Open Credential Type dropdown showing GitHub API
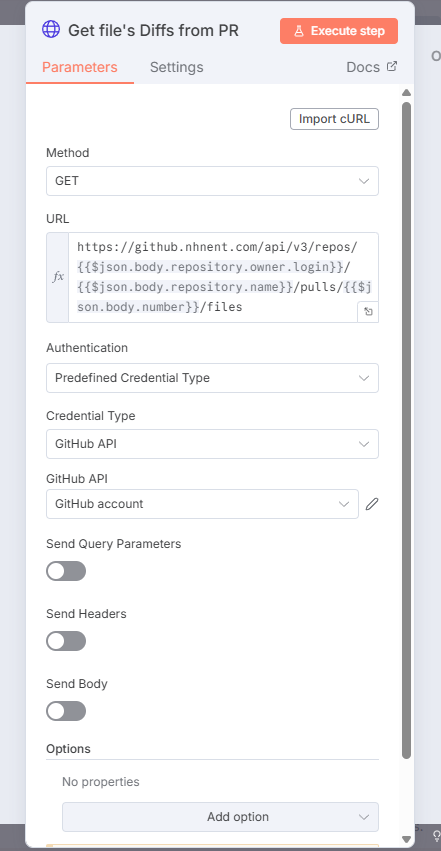 pyautogui.click(x=212, y=444)
